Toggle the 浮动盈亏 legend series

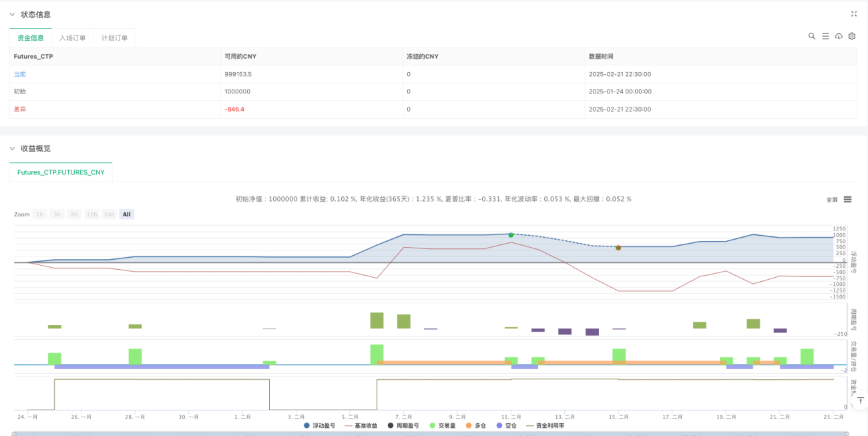[x=319, y=425]
